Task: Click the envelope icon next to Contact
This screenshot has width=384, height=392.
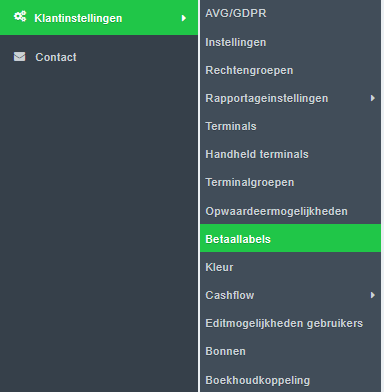Action: click(x=19, y=57)
